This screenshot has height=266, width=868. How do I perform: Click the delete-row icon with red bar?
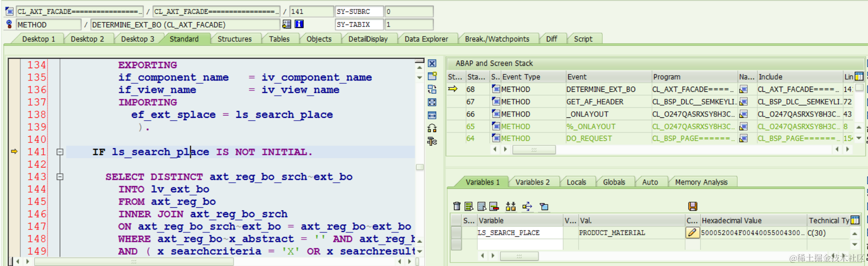pyautogui.click(x=494, y=206)
